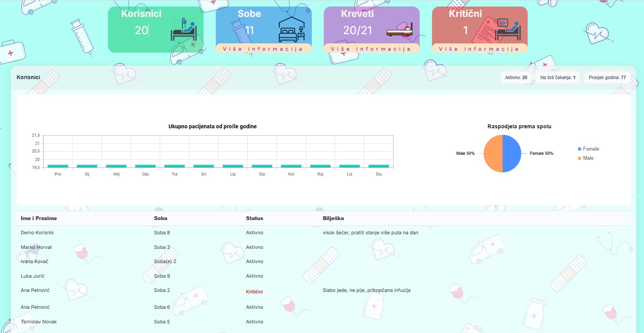The height and width of the screenshot is (333, 644).
Task: Click the bed icon in Kreveti card
Action: pyautogui.click(x=399, y=30)
